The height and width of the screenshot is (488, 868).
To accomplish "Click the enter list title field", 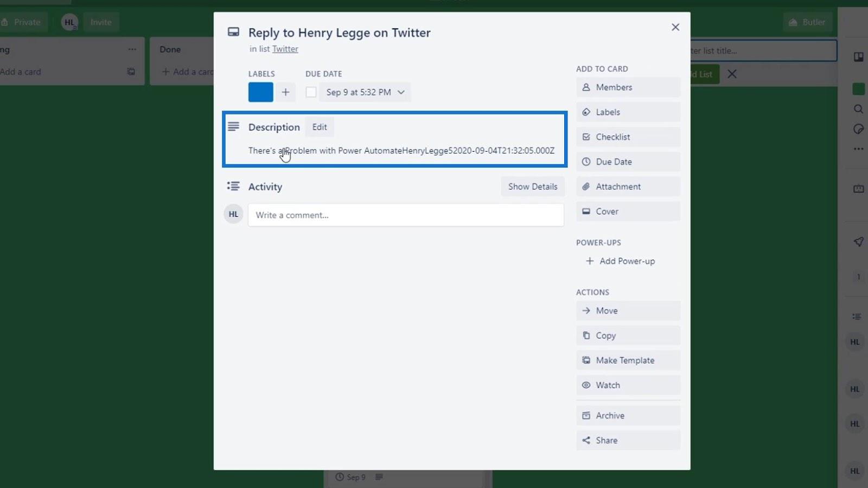I will [762, 50].
